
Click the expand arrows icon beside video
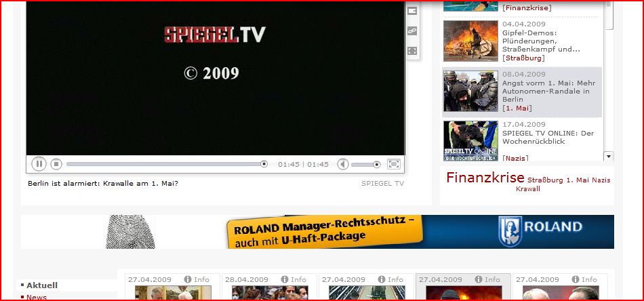point(412,51)
